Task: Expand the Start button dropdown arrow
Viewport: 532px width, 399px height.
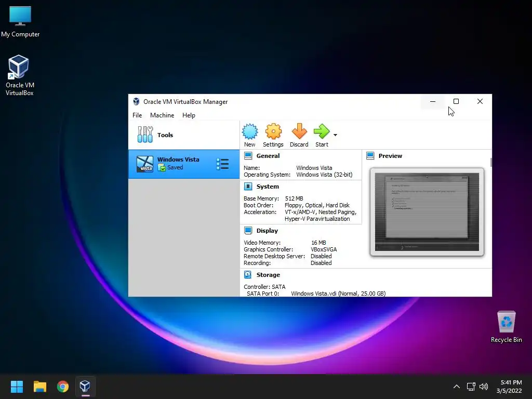Action: 335,135
